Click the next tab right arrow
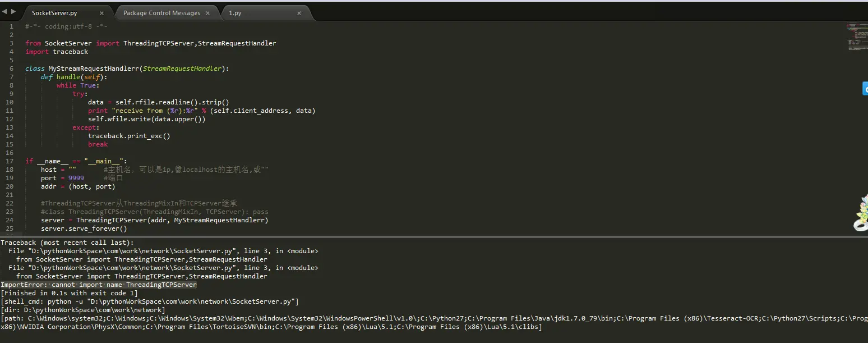Viewport: 868px width, 343px height. [x=13, y=11]
